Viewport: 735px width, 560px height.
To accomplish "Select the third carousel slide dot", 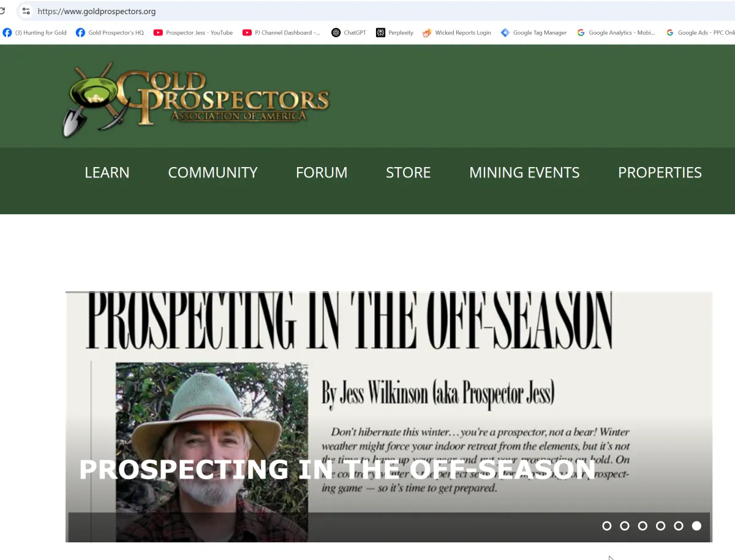I will point(643,526).
